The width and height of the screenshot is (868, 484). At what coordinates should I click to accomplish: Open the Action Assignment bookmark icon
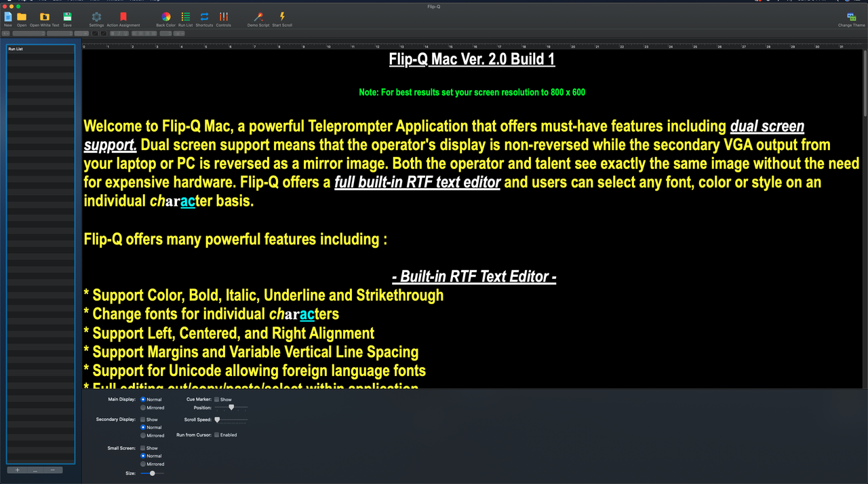pos(123,17)
